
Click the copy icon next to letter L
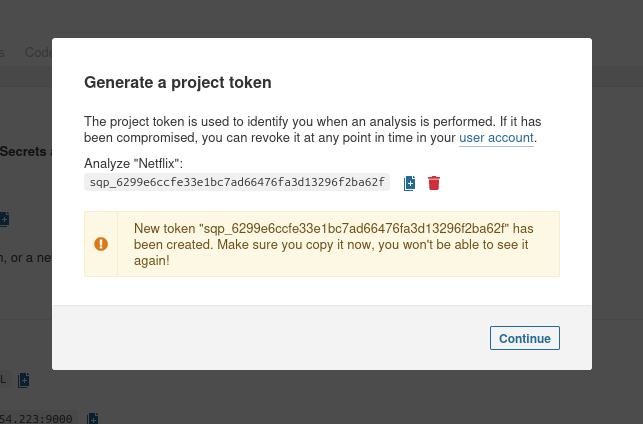click(23, 380)
